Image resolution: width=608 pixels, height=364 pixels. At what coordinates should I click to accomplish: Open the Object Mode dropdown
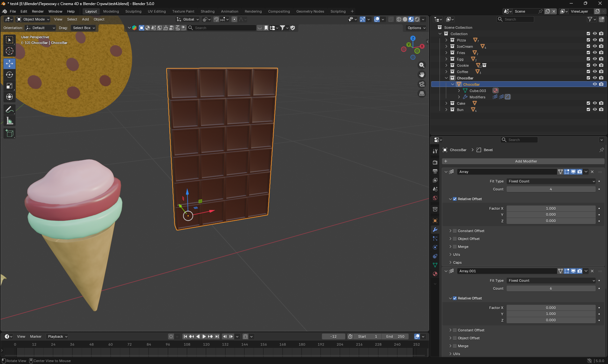(x=33, y=19)
